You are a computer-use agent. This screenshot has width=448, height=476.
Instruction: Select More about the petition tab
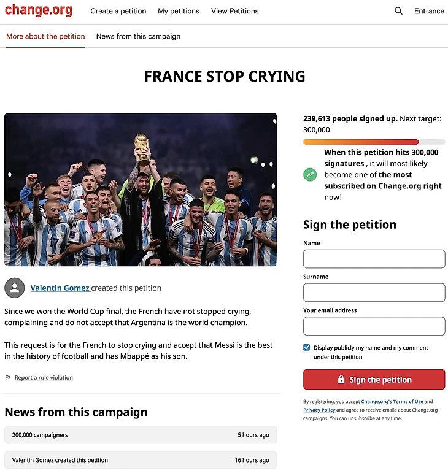pyautogui.click(x=45, y=36)
